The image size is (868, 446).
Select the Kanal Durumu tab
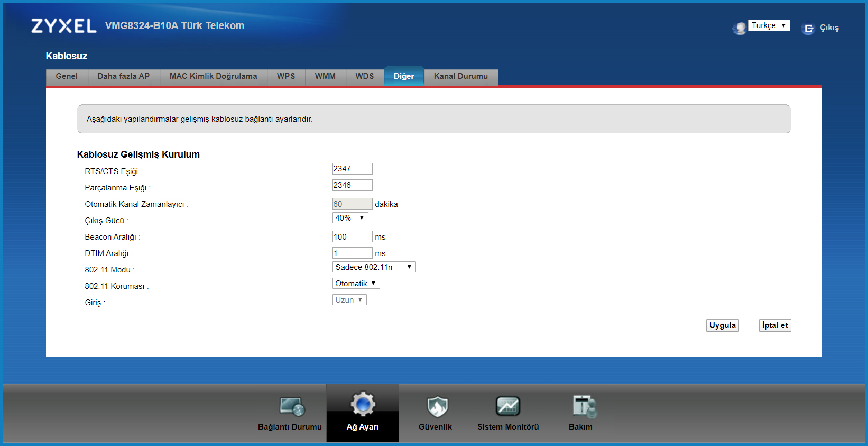(460, 76)
